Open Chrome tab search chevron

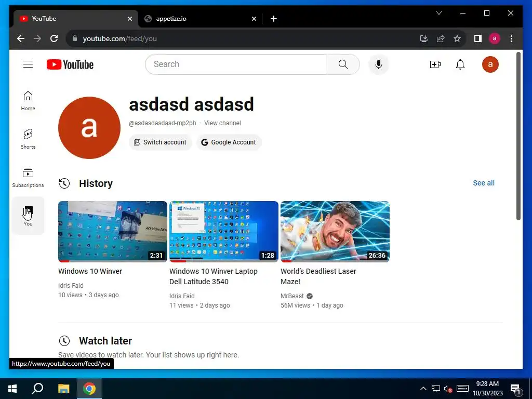439,13
